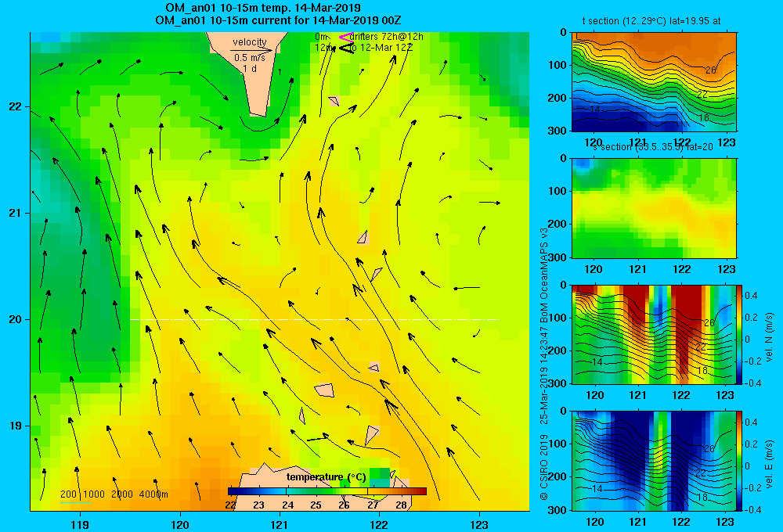Click depth label '100' on the temperature section
Screen dimensions: 783x532
(x=559, y=65)
